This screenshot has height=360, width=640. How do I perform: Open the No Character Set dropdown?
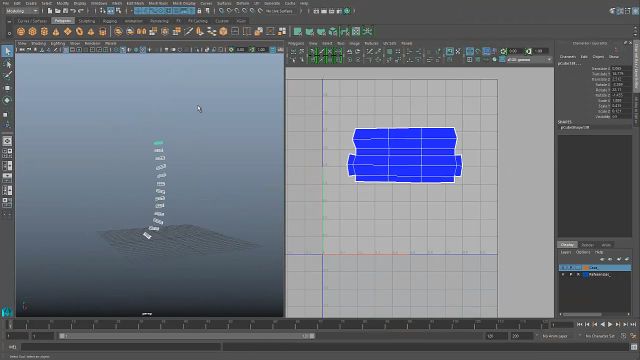[600, 336]
